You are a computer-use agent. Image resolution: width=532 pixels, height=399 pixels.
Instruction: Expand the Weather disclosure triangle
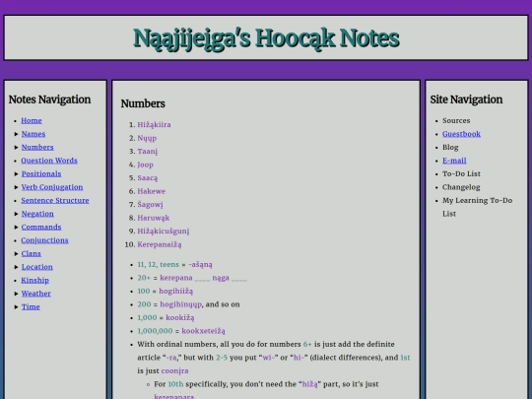[16, 294]
